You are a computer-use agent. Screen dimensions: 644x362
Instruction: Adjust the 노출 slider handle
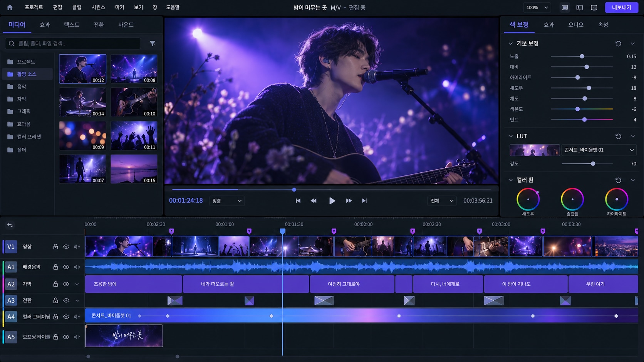(x=582, y=56)
